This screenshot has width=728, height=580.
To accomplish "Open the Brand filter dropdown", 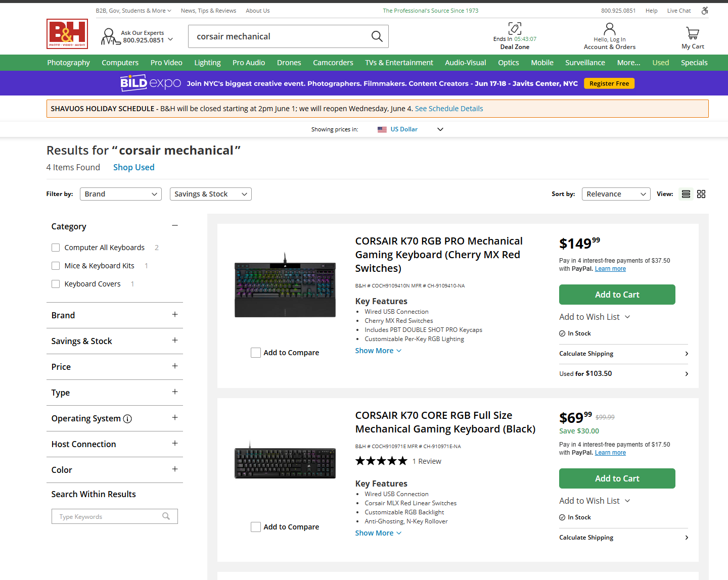I will coord(120,194).
